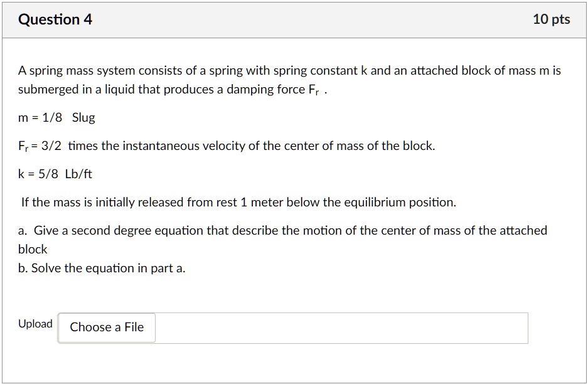This screenshot has width=588, height=384.
Task: Select the line stating m = 1/8 Slug
Action: pos(56,117)
